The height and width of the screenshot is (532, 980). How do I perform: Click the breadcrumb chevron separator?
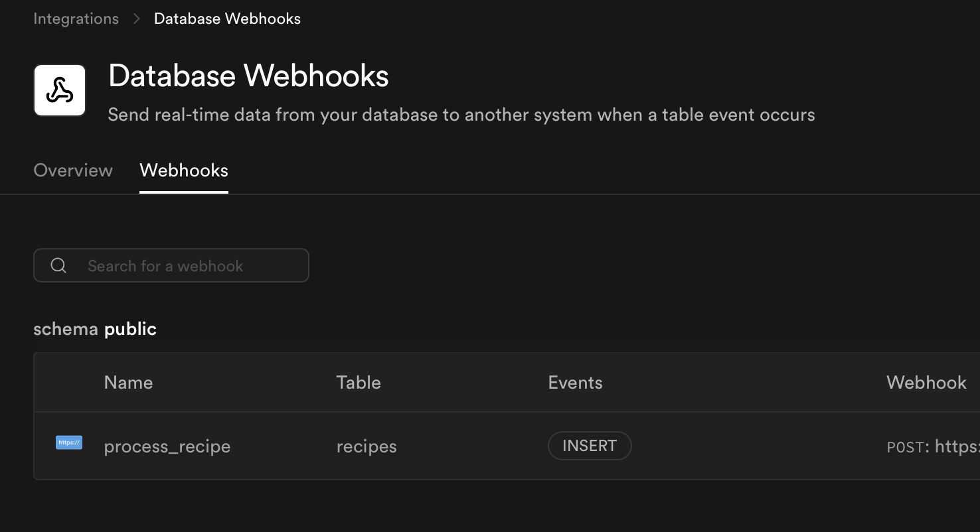coord(137,19)
